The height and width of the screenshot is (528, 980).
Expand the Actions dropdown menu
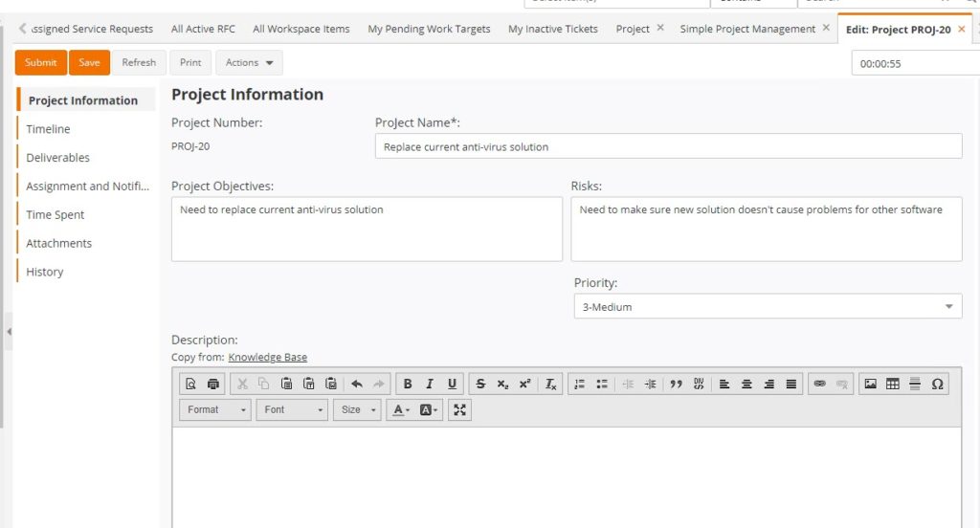click(249, 62)
